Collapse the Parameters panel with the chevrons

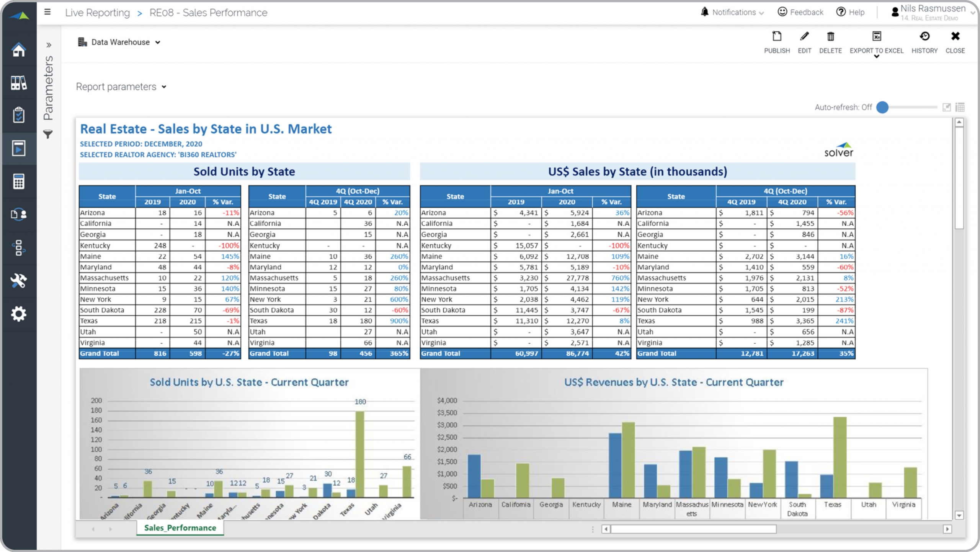(48, 45)
